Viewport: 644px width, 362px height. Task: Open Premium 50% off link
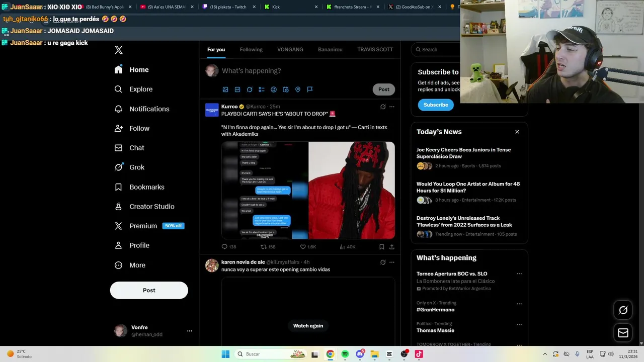point(149,226)
